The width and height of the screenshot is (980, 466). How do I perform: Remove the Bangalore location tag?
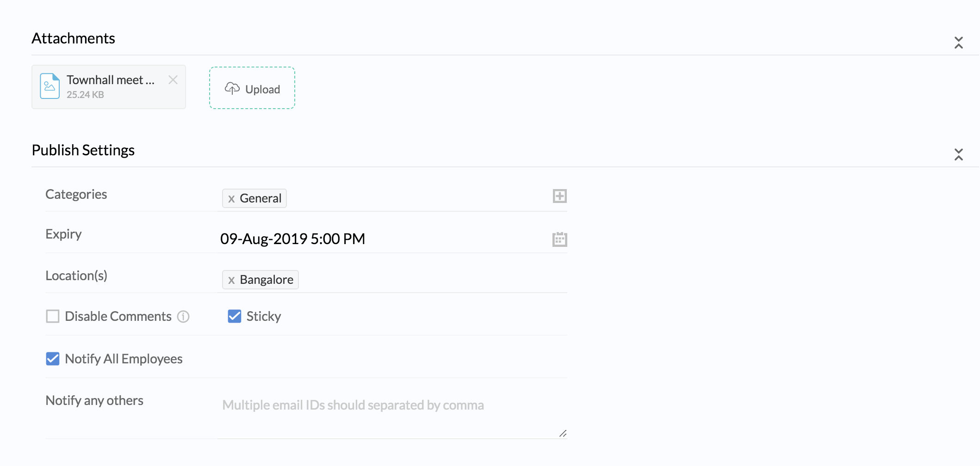(231, 280)
